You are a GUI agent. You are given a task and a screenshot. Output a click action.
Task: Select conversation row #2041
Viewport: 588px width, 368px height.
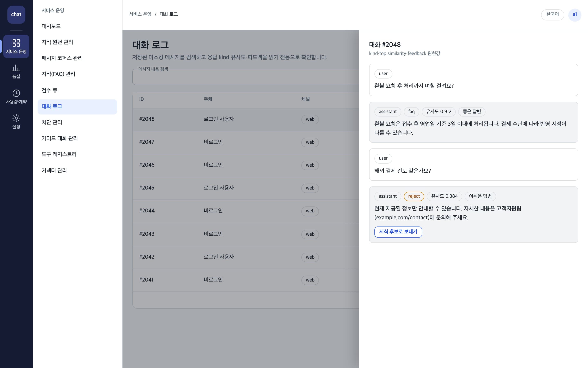click(246, 280)
